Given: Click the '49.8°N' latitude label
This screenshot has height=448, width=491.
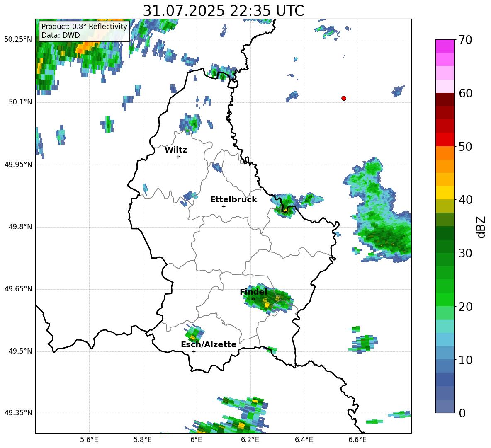Looking at the screenshot, I should (20, 227).
